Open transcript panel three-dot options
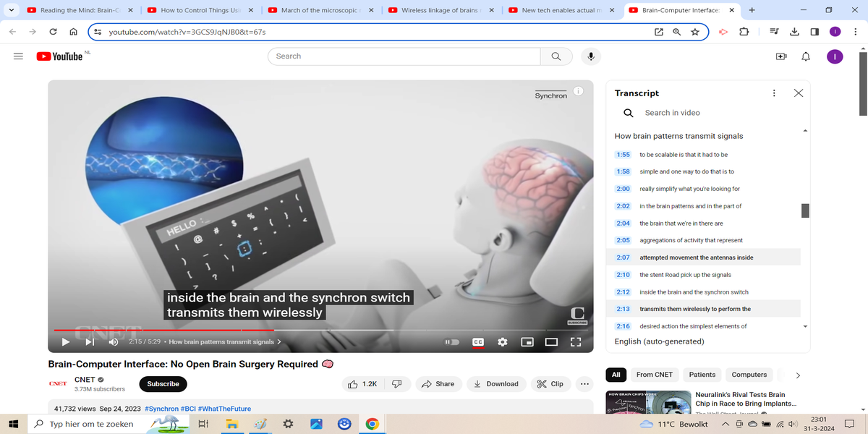This screenshot has height=434, width=868. (x=774, y=93)
